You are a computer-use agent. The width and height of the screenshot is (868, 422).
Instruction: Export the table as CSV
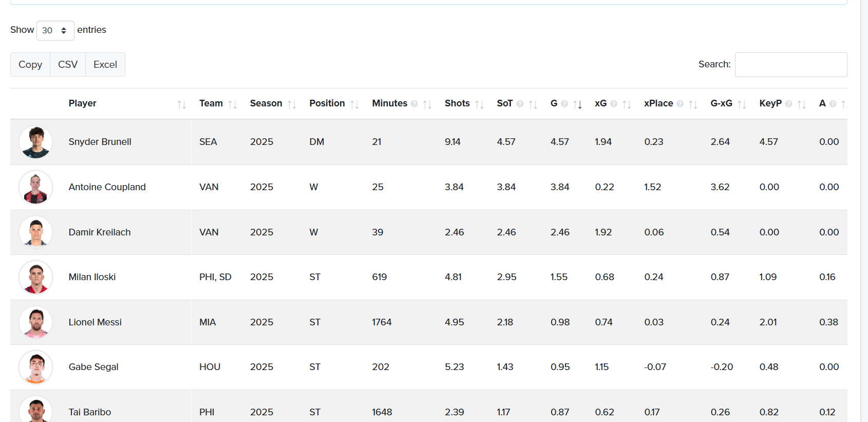point(68,65)
